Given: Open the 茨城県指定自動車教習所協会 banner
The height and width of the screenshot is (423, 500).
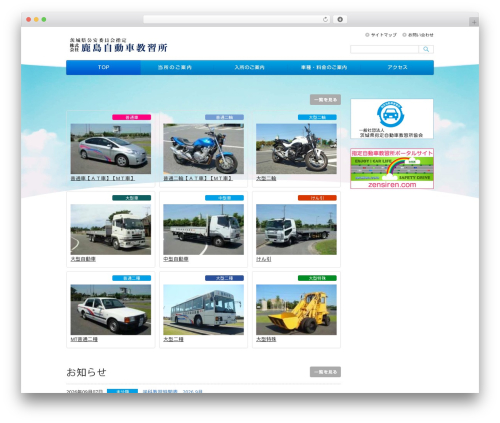Looking at the screenshot, I should (392, 119).
